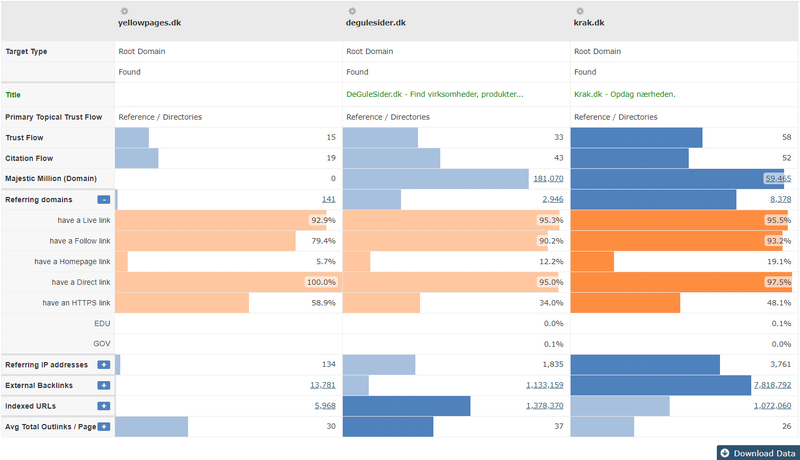Screen dimensions: 800x460
Task: Open external backlinks count 13,781
Action: pos(322,385)
